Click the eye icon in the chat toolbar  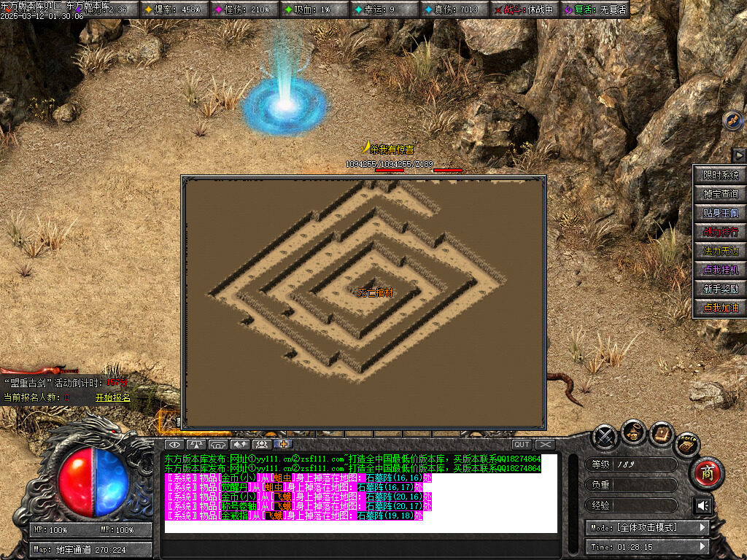174,444
